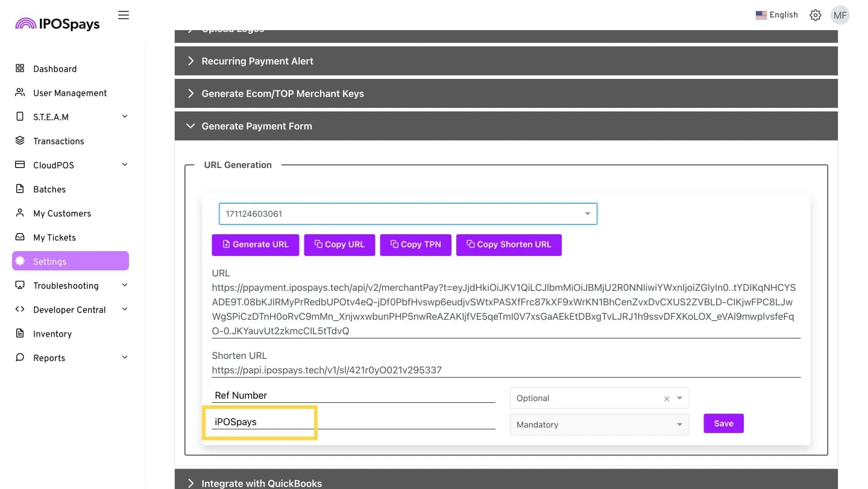Click the Developer Central code icon

(x=20, y=310)
